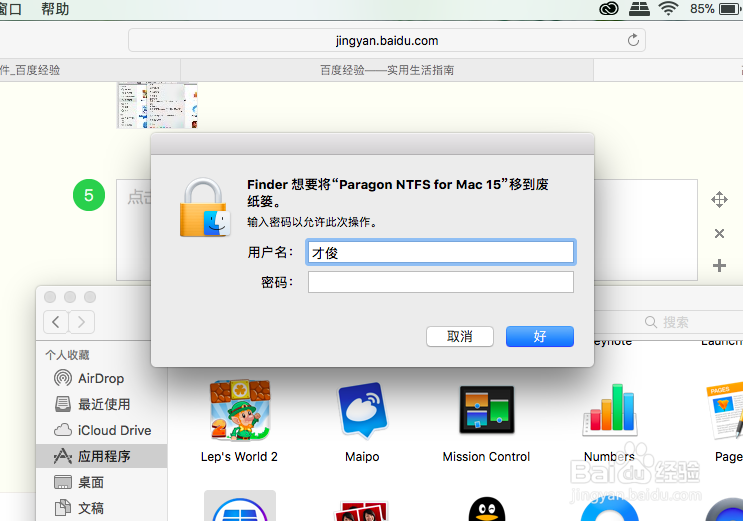Add a step with the plus icon
743x521 pixels.
pyautogui.click(x=719, y=265)
